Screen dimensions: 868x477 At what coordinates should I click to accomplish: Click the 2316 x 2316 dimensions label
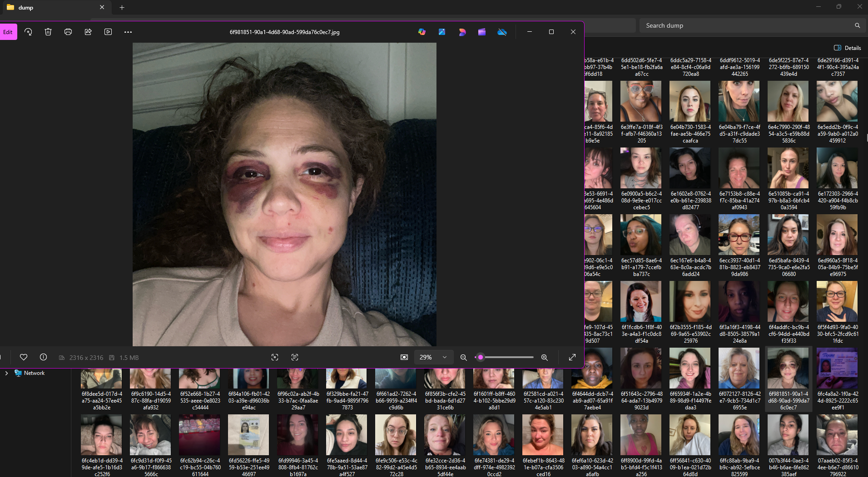coord(86,358)
